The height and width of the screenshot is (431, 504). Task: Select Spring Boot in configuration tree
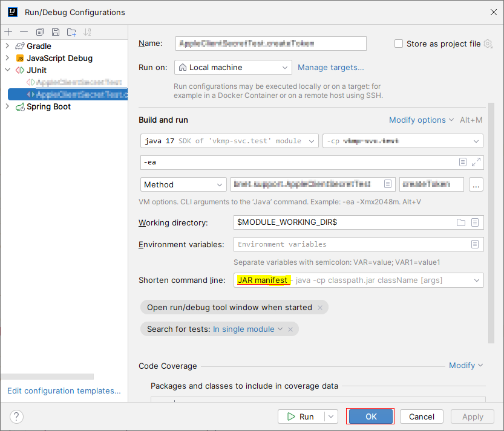48,106
